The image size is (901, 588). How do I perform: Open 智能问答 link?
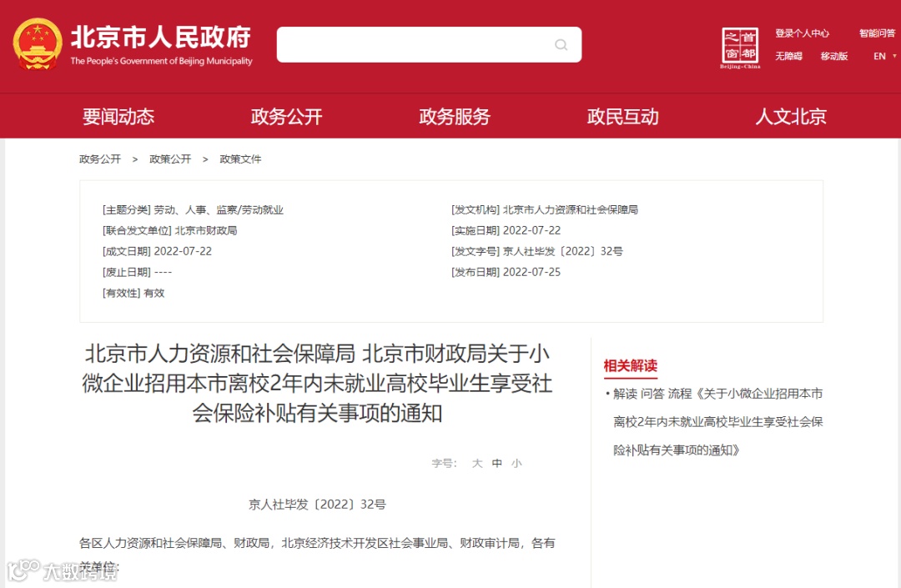tap(877, 33)
